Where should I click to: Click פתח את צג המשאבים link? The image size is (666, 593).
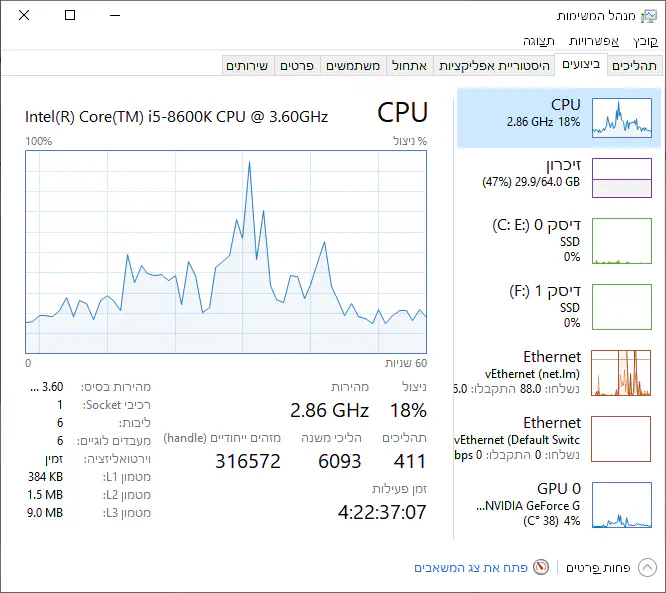[x=470, y=567]
